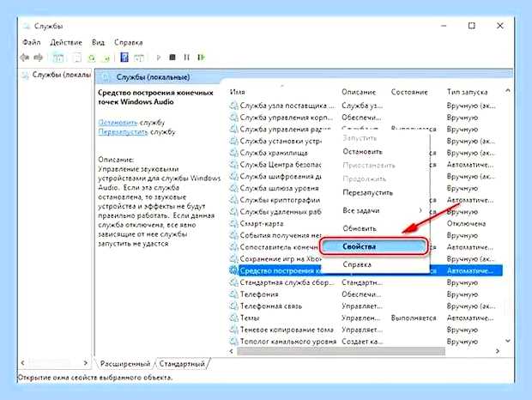Click the Forward arrow toolbar icon
Viewport: 532px width, 400px height.
[x=39, y=58]
